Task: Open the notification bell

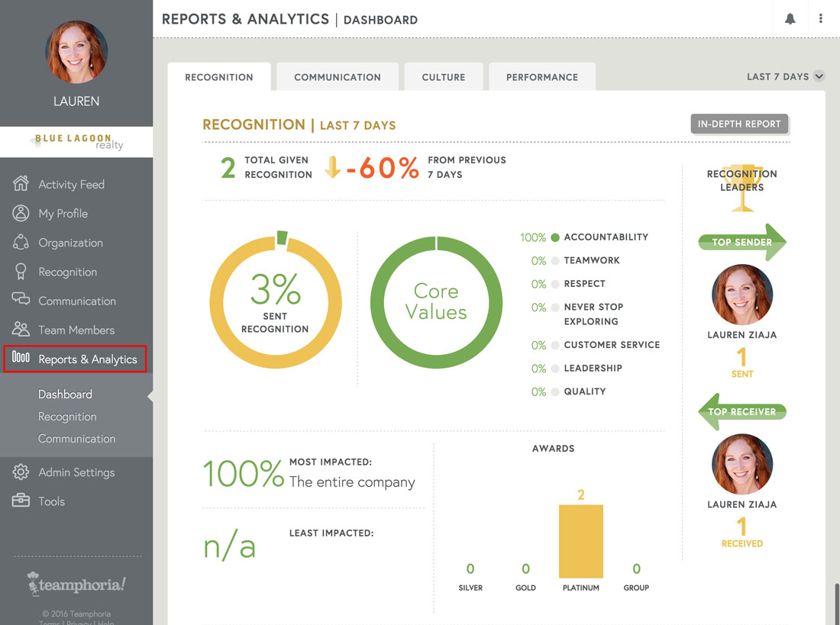Action: point(790,18)
